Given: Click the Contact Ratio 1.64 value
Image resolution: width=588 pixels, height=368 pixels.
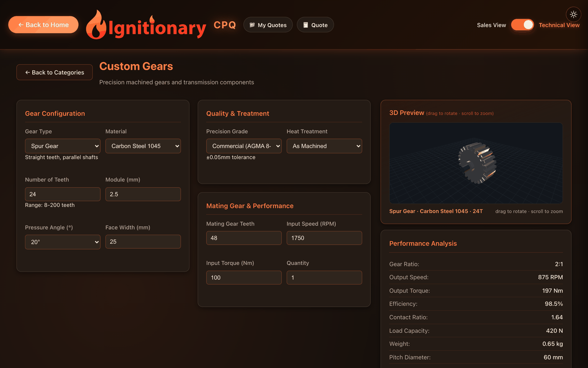Looking at the screenshot, I should click(x=557, y=317).
